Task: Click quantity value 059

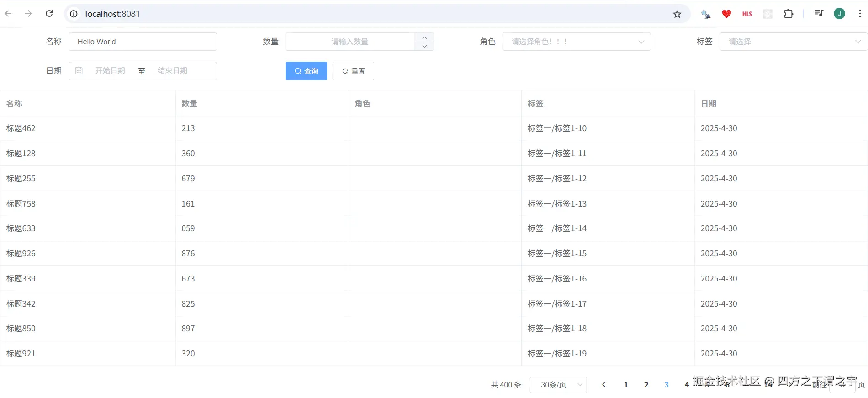Action: click(188, 228)
